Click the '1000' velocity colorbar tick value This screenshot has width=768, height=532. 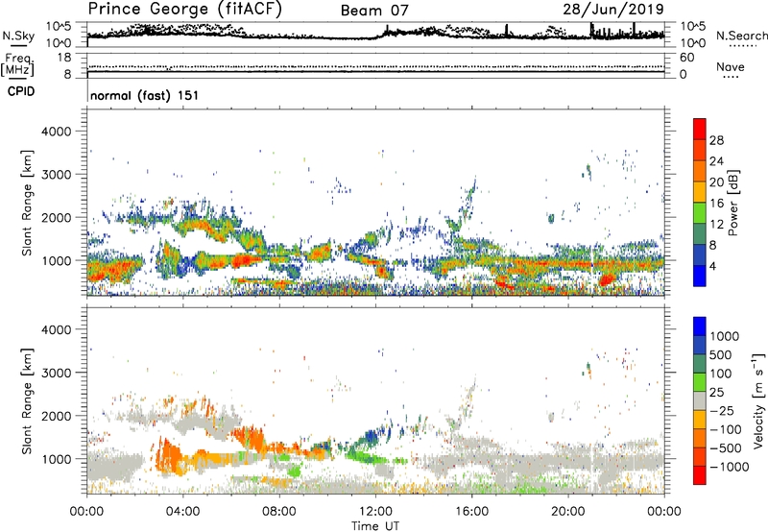pyautogui.click(x=725, y=336)
